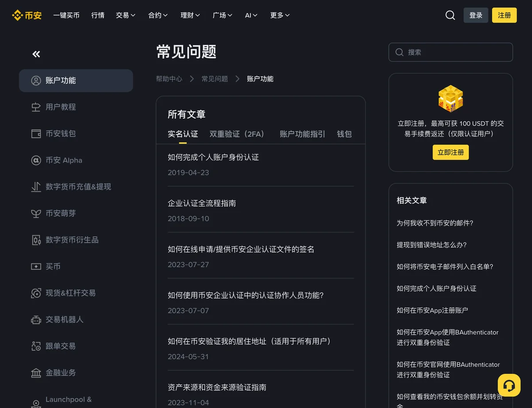The height and width of the screenshot is (408, 532).
Task: Open 行情 in top navigation
Action: [98, 15]
